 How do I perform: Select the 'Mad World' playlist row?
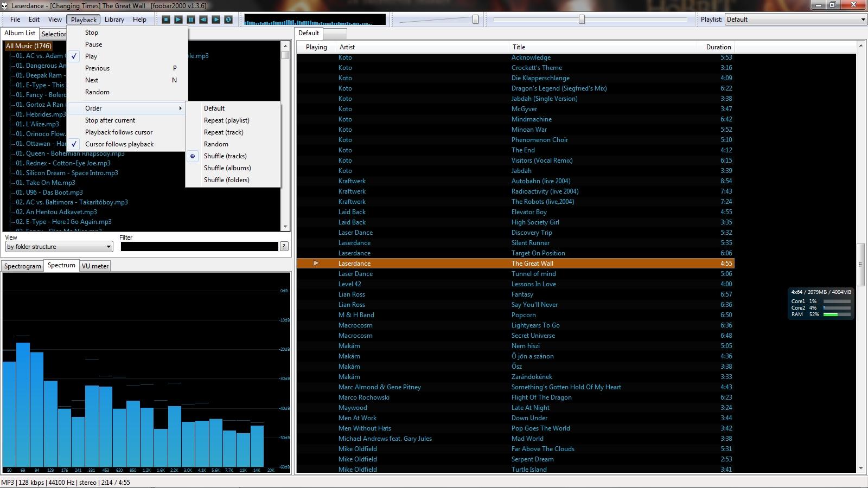tap(515, 439)
